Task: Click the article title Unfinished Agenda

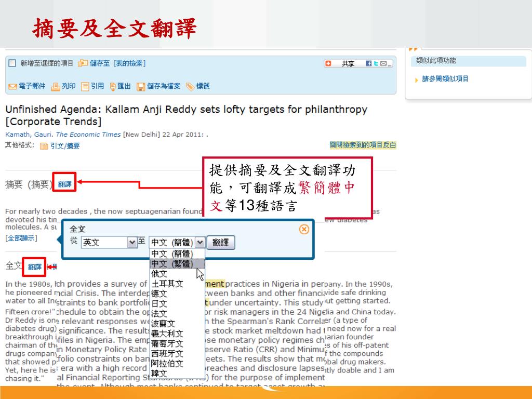Action: pos(187,115)
